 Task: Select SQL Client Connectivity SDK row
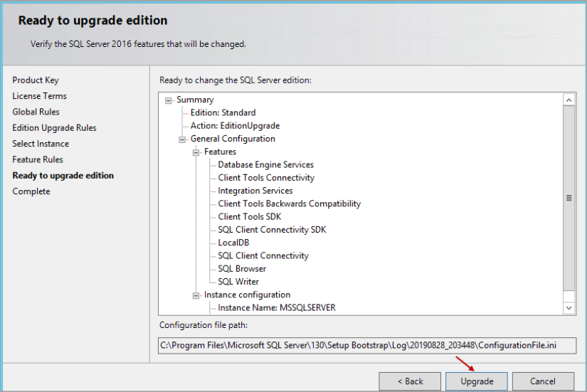(x=272, y=230)
